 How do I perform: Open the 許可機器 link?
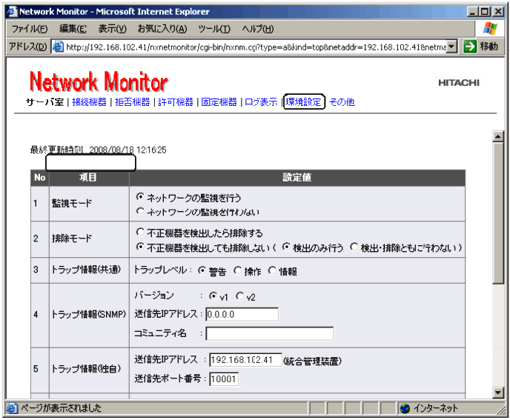click(x=176, y=102)
